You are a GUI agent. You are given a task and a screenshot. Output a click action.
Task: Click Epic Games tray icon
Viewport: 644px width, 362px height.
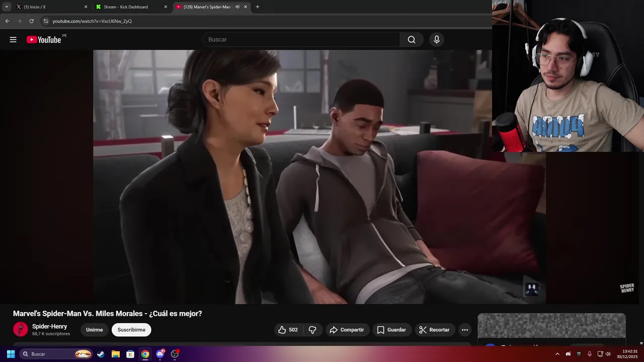point(579,354)
